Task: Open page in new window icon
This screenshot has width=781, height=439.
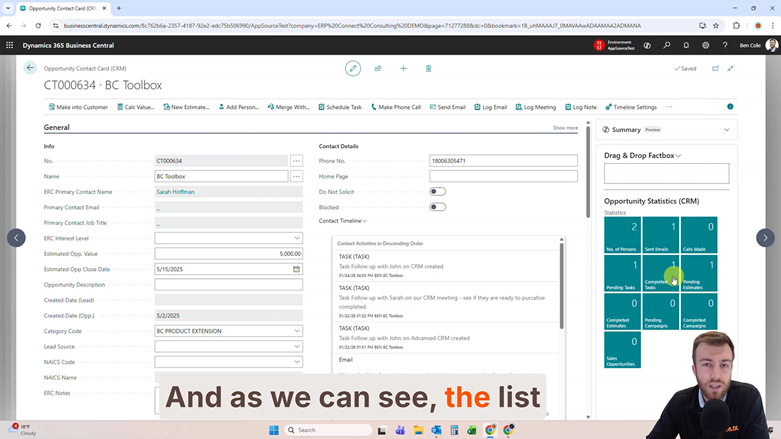Action: click(715, 68)
